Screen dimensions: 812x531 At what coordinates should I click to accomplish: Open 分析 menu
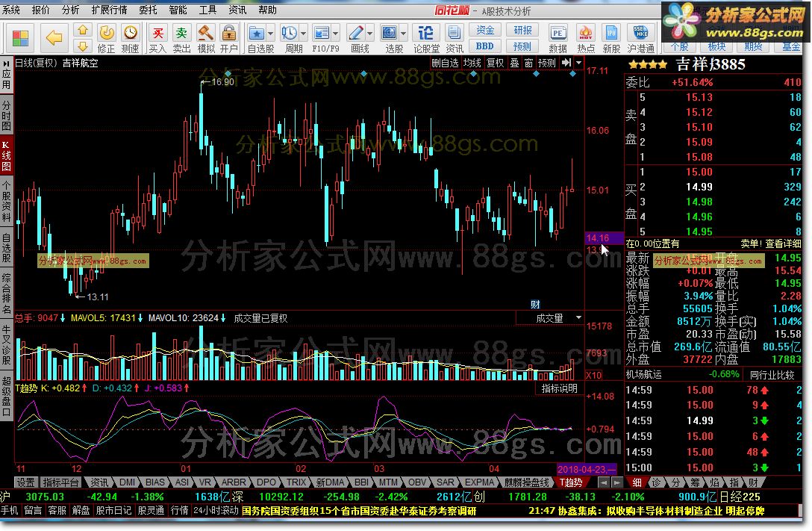[x=70, y=10]
